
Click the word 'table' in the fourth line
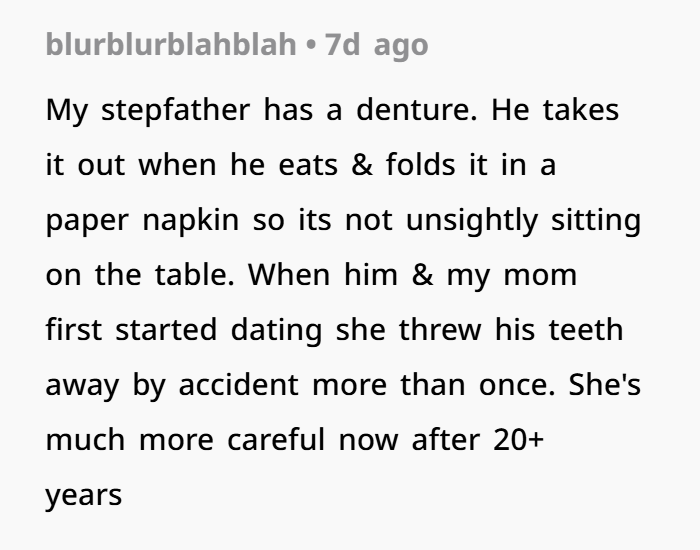194,275
